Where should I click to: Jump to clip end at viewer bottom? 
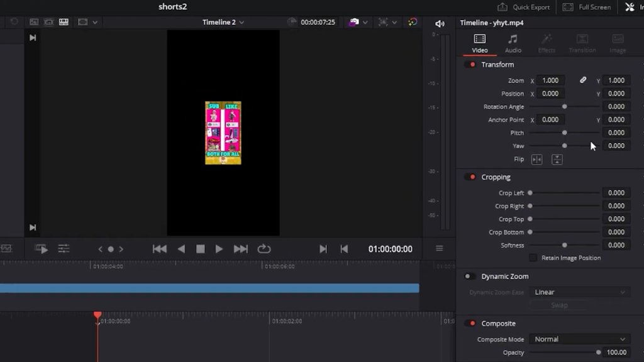coord(33,228)
